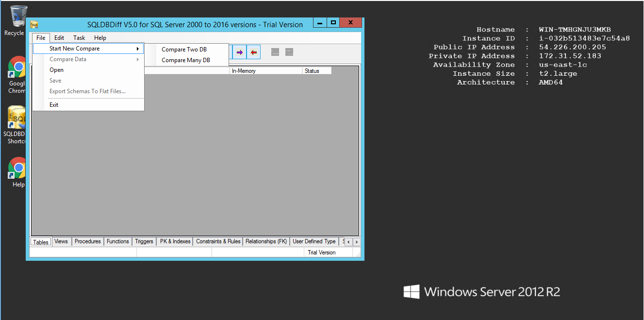644x320 pixels.
Task: Click the red left arrow toolbar icon
Action: tap(253, 52)
